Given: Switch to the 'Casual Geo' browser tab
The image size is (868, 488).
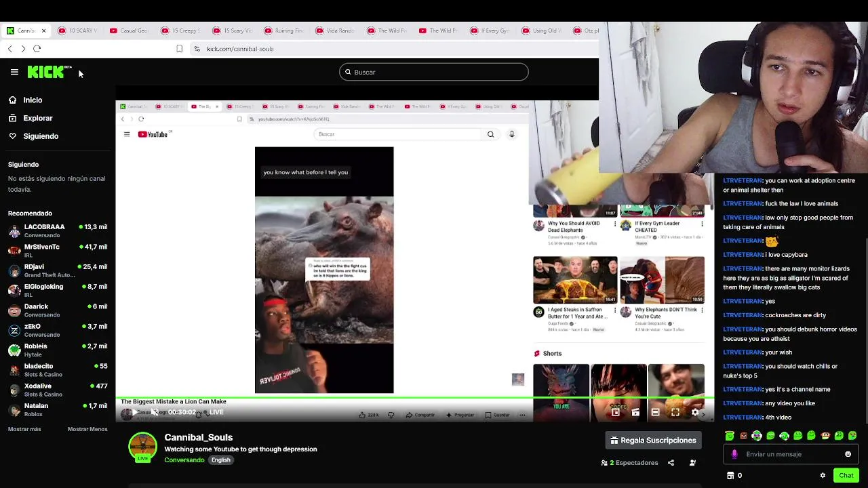Looking at the screenshot, I should pyautogui.click(x=130, y=30).
